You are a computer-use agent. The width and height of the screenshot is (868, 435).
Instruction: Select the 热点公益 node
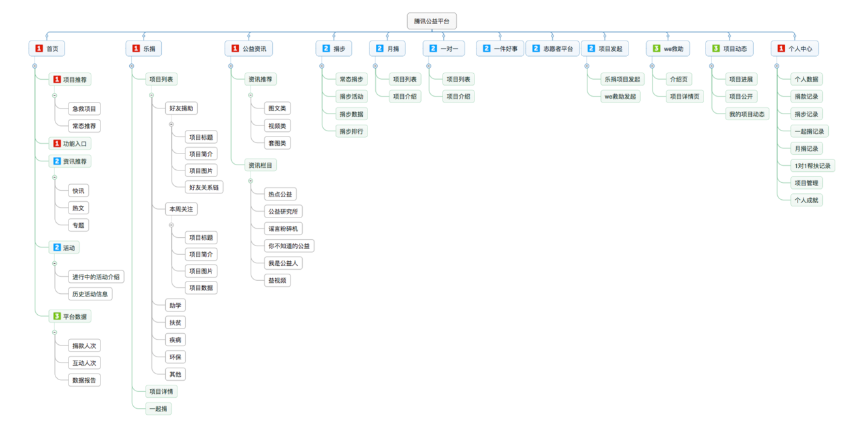click(281, 194)
